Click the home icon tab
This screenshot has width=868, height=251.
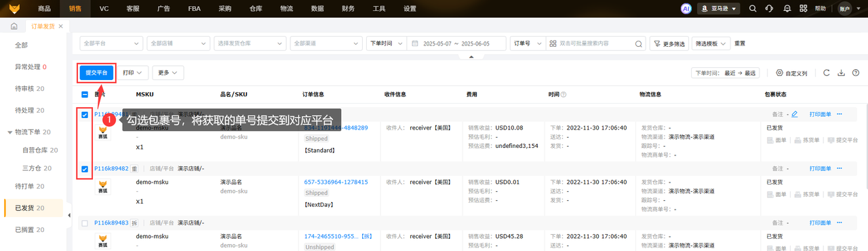[x=14, y=26]
